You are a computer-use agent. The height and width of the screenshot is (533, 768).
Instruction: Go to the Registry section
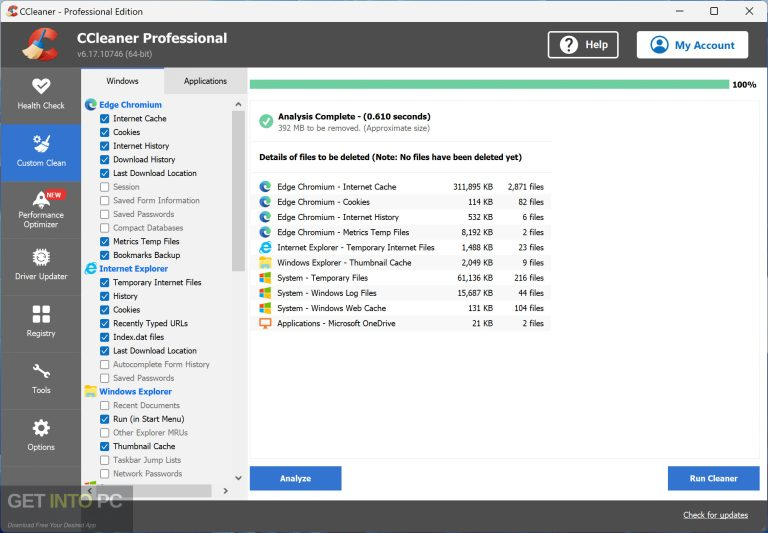pyautogui.click(x=41, y=323)
